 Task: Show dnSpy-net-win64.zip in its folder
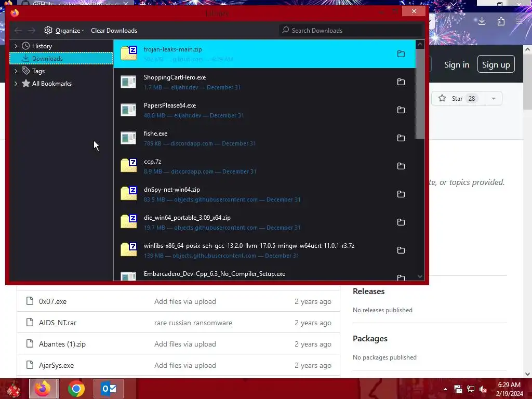401,194
